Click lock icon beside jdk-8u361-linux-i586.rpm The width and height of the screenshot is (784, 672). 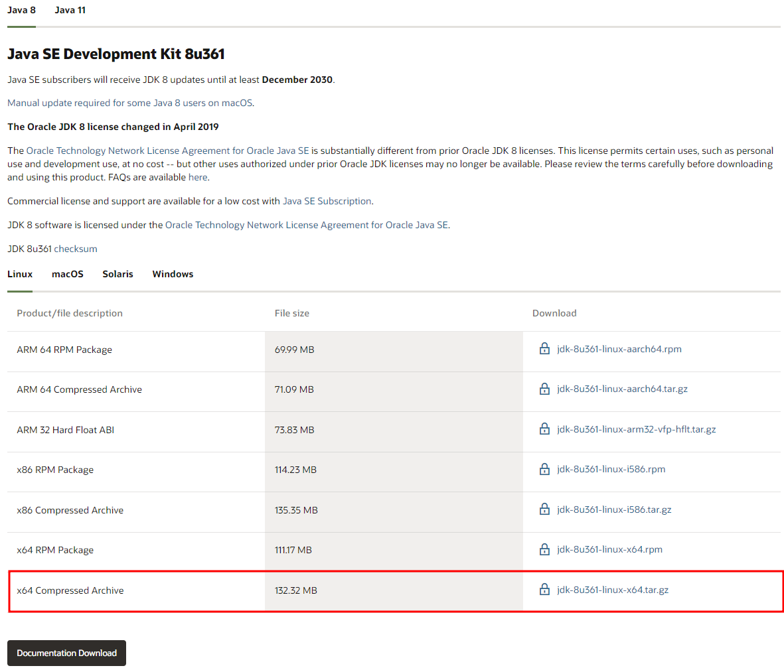[x=544, y=469]
